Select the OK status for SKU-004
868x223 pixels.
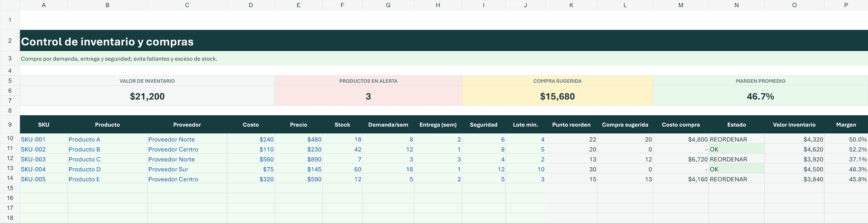[737, 169]
